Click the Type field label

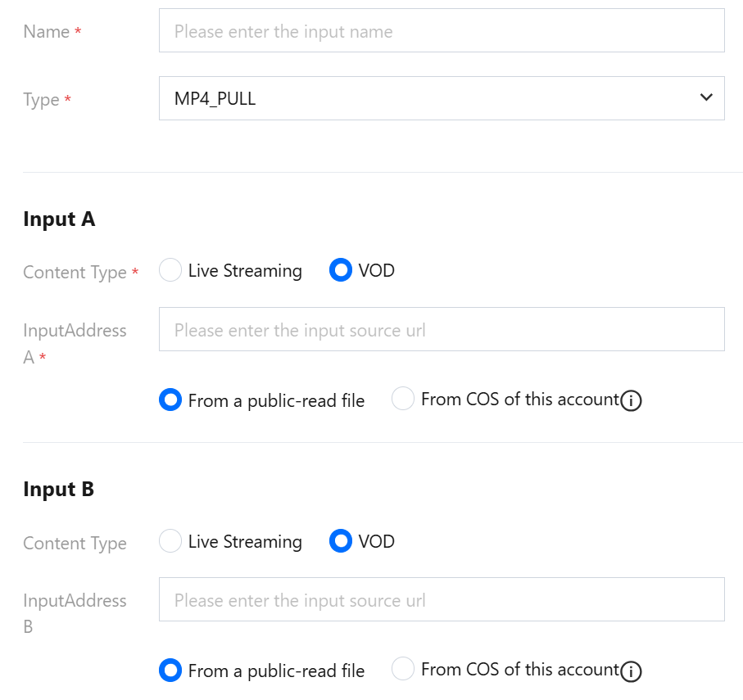pyautogui.click(x=41, y=99)
